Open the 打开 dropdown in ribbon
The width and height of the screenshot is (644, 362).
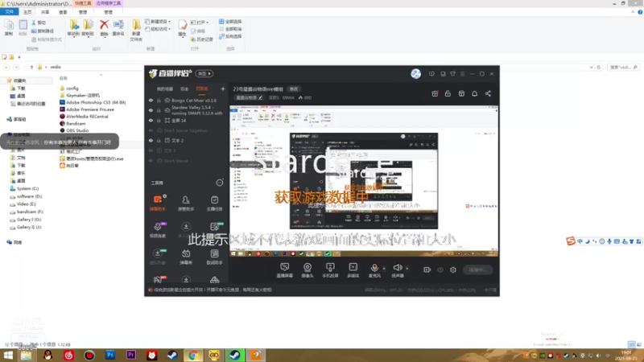tap(200, 23)
